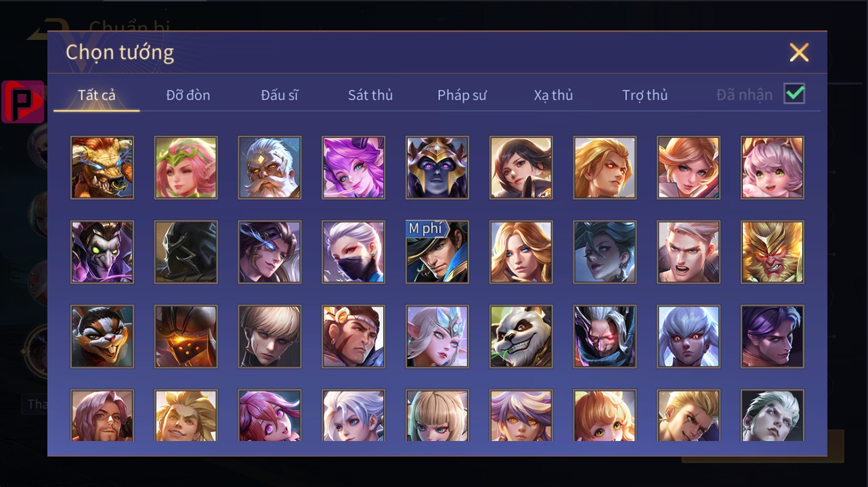Image resolution: width=868 pixels, height=487 pixels.
Task: Close the Chọn tướng dialog
Action: pyautogui.click(x=799, y=52)
